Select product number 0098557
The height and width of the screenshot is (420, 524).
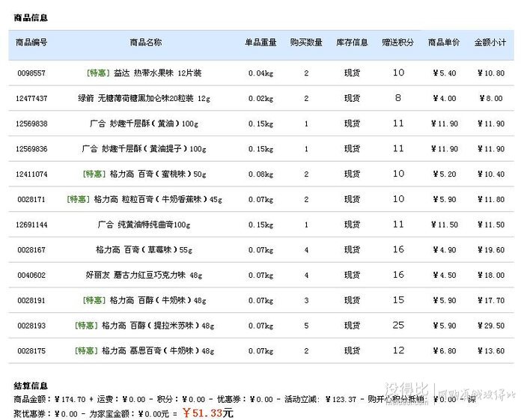pos(31,73)
